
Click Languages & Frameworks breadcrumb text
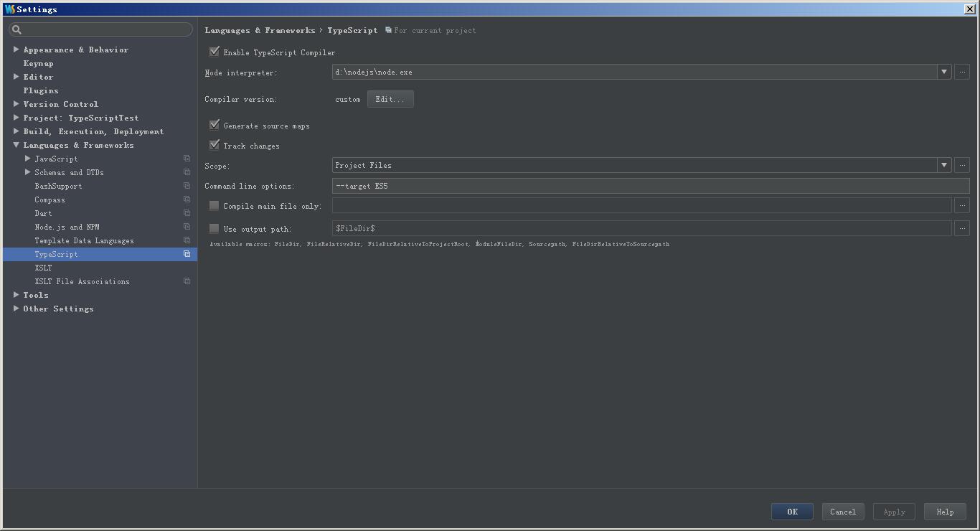[x=260, y=30]
